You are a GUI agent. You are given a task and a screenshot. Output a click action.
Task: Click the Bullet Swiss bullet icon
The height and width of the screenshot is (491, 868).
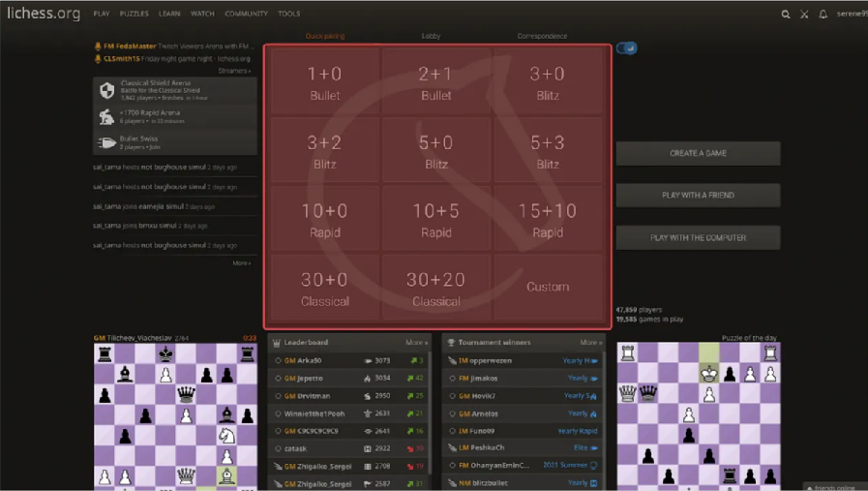tap(106, 142)
